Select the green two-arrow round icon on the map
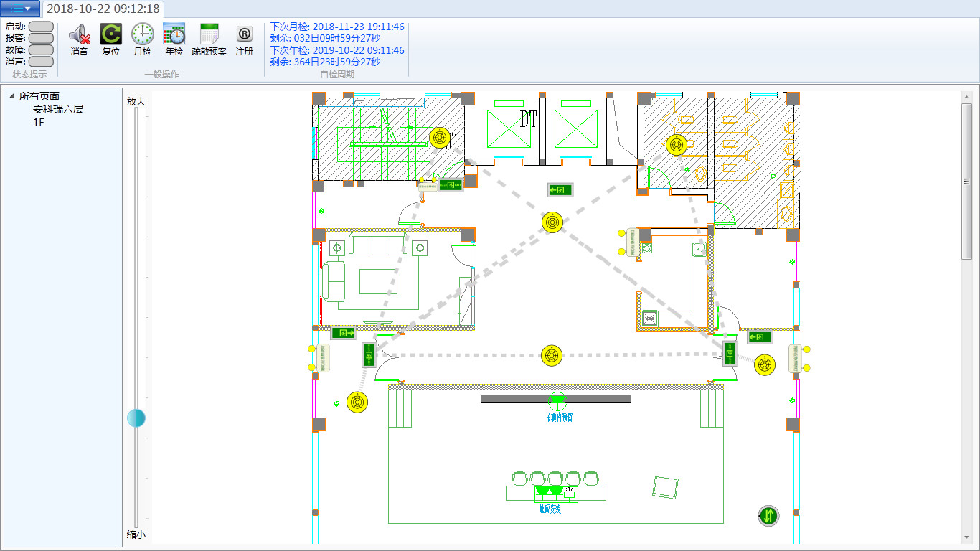Screen dimensions: 980x551 click(768, 515)
